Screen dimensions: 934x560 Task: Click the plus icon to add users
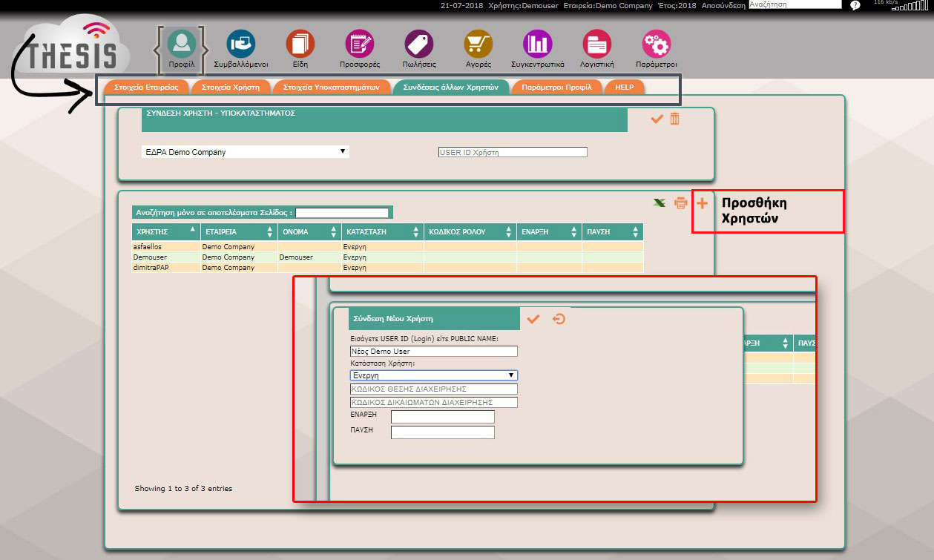click(702, 203)
